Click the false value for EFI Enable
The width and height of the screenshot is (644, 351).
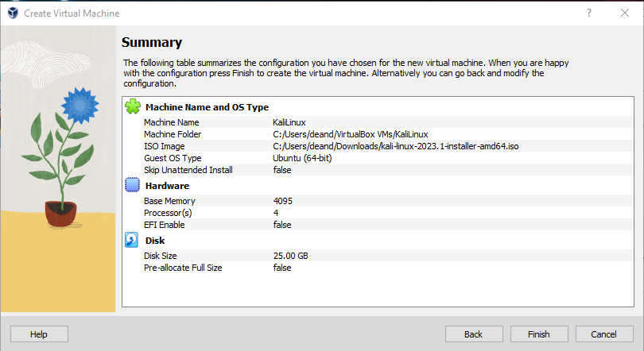click(x=282, y=225)
